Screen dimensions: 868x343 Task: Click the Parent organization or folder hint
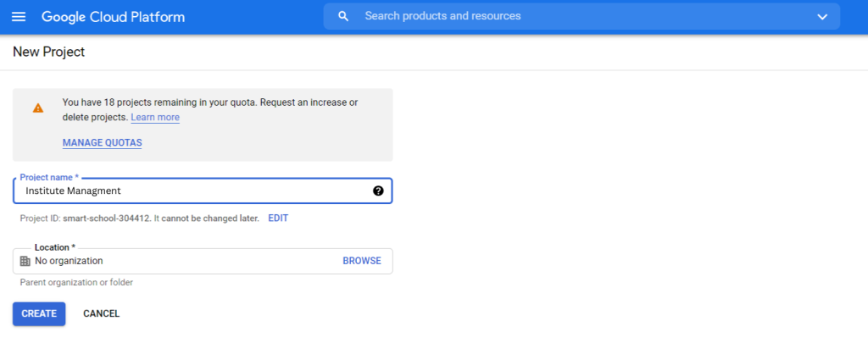click(76, 283)
